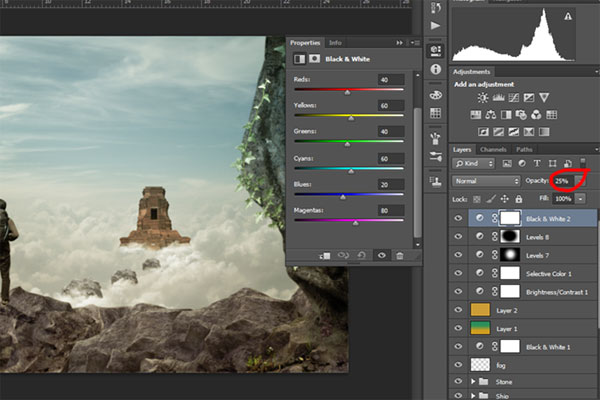The image size is (600, 400).
Task: Hide the Levels 8 layer
Action: click(x=459, y=236)
